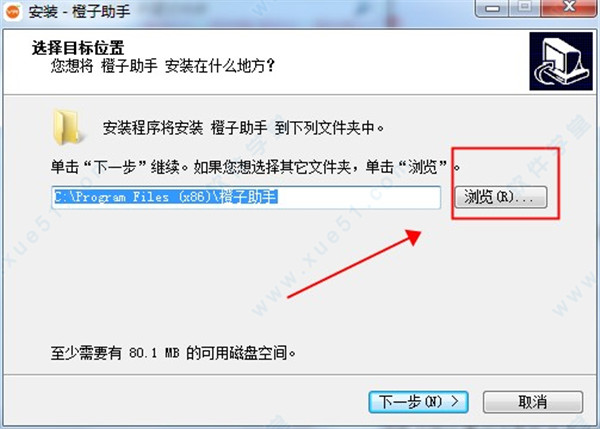Open the folder browser with 浏览(R)...

(x=501, y=197)
